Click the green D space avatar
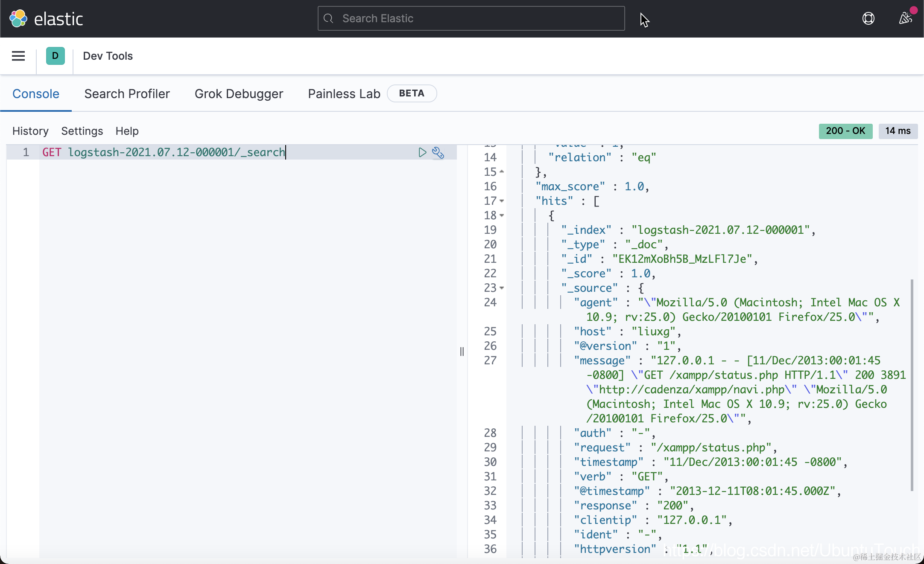This screenshot has width=924, height=564. tap(55, 56)
